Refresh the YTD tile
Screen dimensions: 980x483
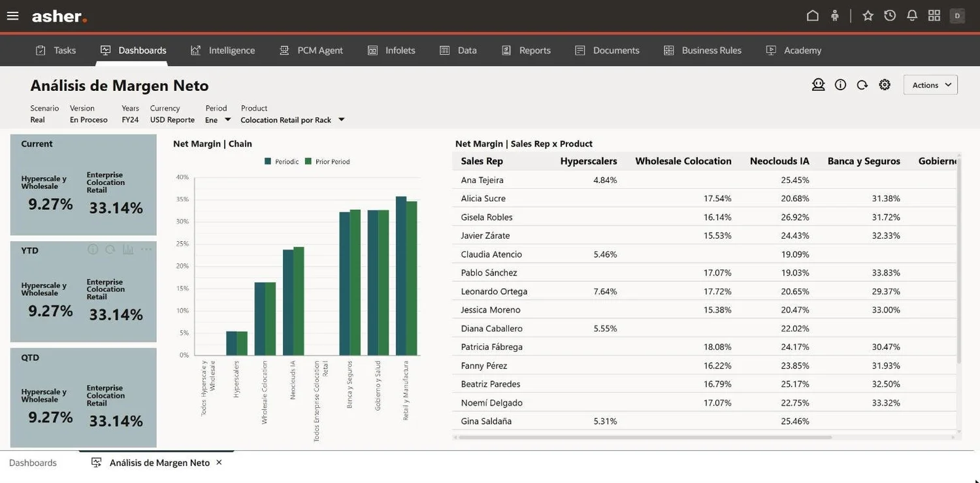pos(110,249)
